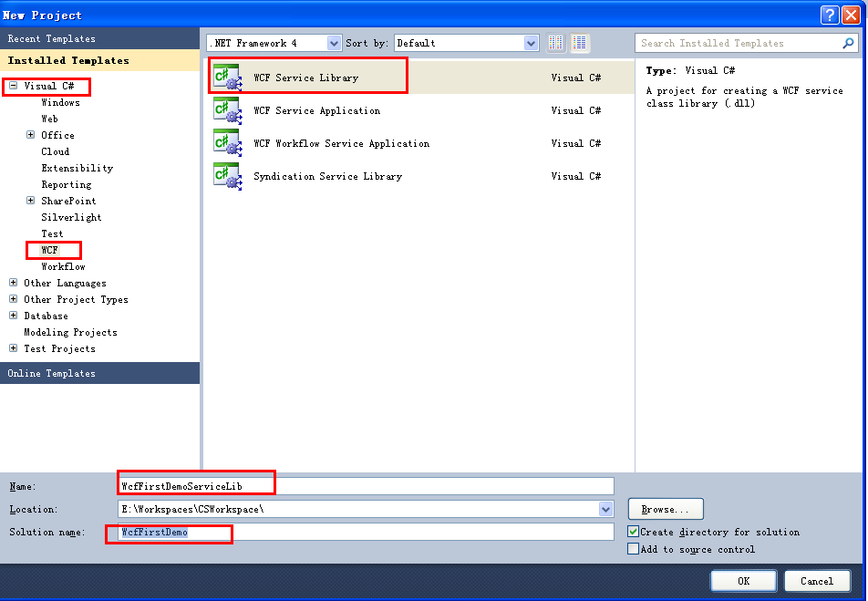This screenshot has height=601, width=868.
Task: Click the WCF Service Library template icon
Action: (x=226, y=78)
